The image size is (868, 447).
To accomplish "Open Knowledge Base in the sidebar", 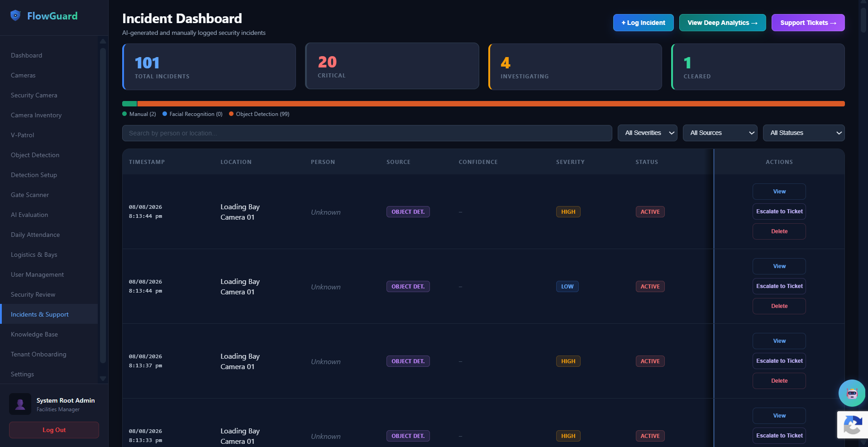I will (x=49, y=334).
